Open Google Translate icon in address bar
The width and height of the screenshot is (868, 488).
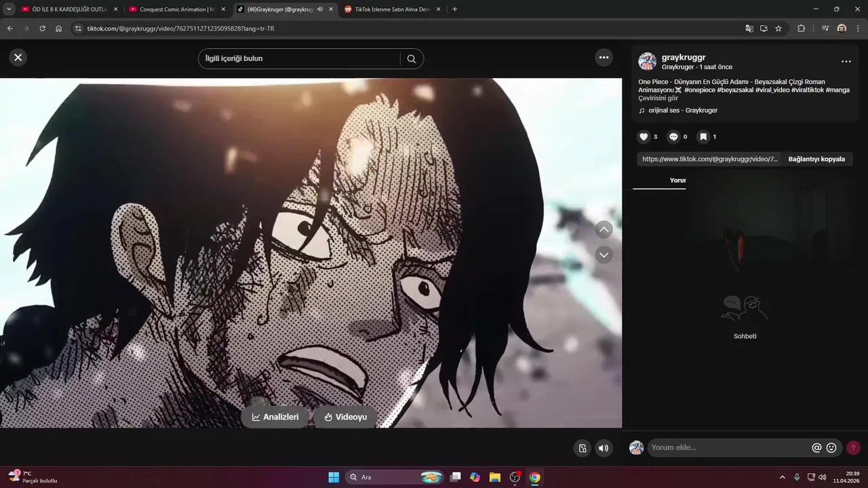tap(749, 28)
